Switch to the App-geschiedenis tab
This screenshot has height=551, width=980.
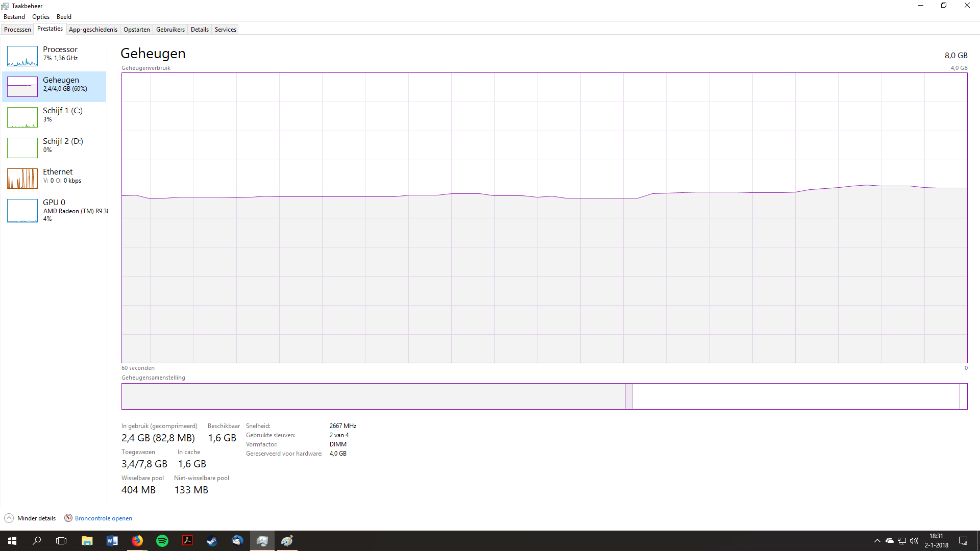(x=93, y=30)
